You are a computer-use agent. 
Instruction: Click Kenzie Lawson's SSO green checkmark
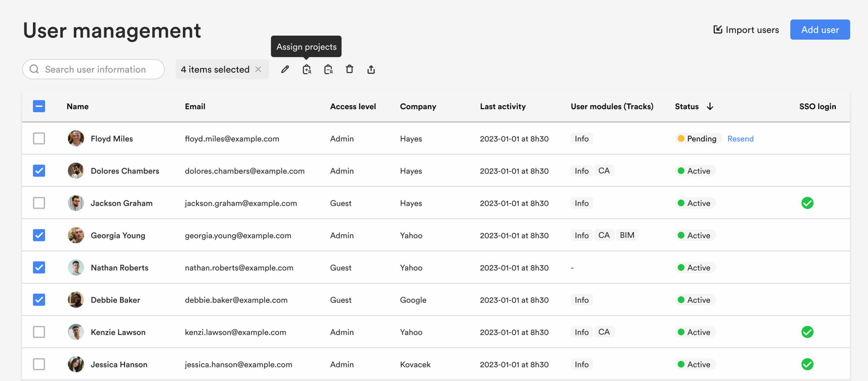click(807, 332)
